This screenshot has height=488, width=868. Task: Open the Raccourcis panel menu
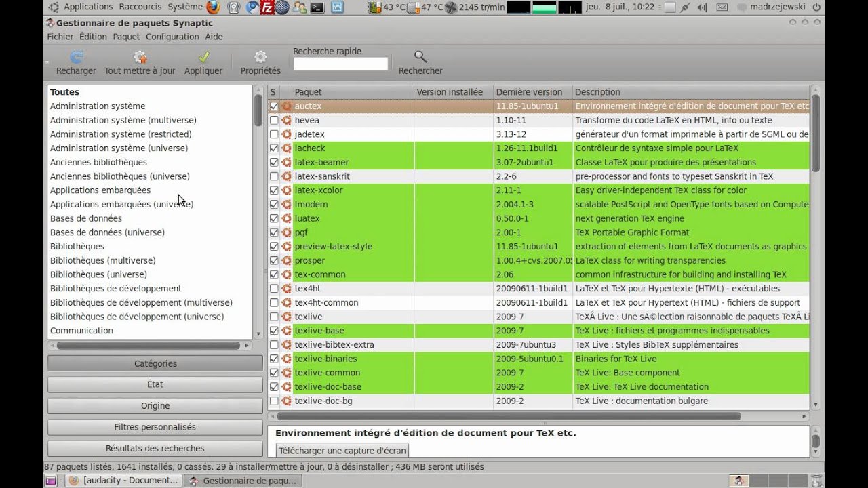pyautogui.click(x=140, y=7)
